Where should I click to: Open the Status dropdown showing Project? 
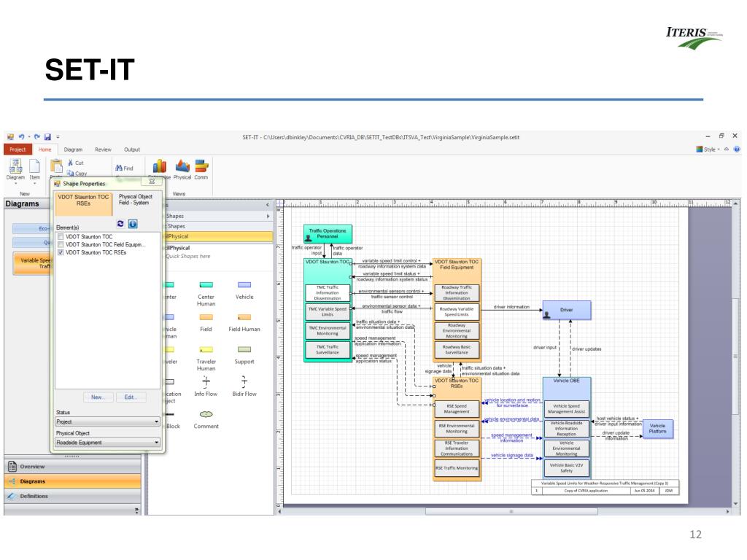click(108, 422)
